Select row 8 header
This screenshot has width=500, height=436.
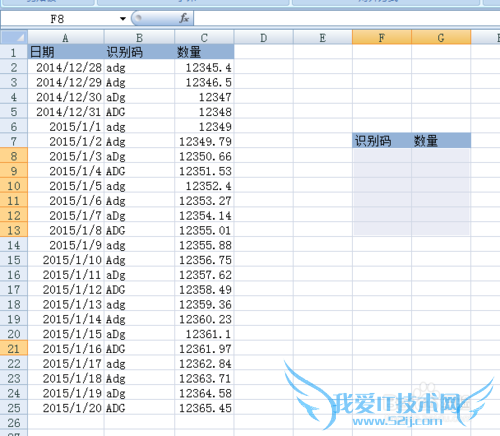14,156
